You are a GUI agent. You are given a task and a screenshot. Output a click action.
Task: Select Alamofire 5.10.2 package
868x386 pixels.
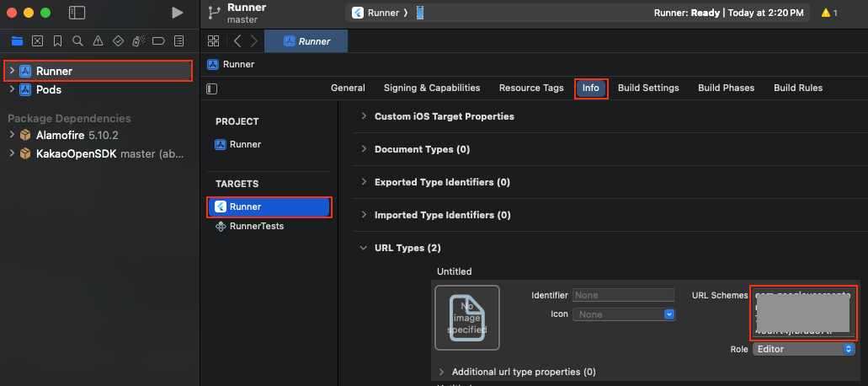(x=77, y=135)
